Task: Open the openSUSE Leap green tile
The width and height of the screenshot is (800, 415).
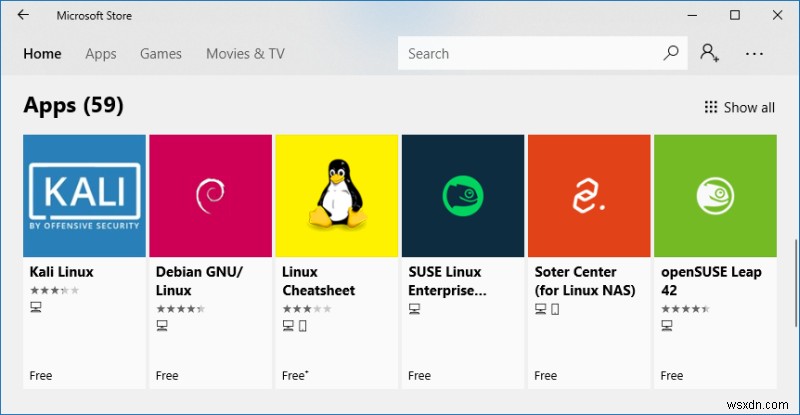Action: [x=715, y=196]
